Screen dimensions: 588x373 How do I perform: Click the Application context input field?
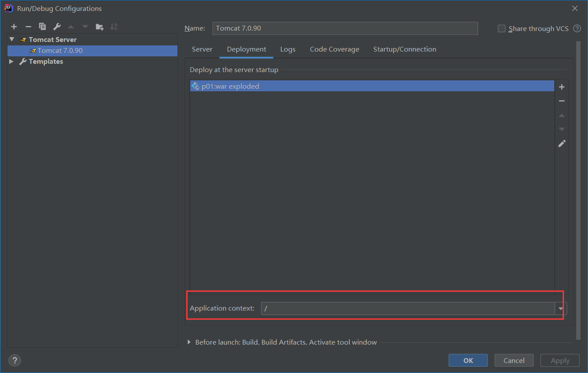(408, 308)
